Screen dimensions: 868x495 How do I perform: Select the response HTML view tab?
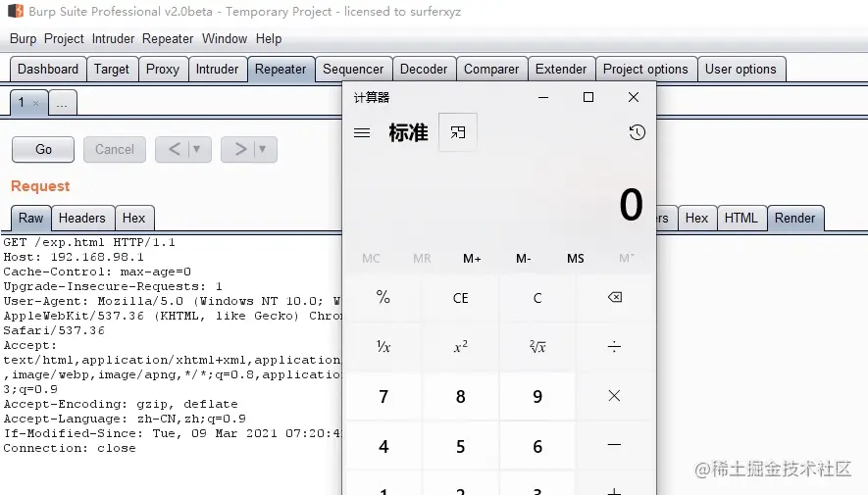740,218
